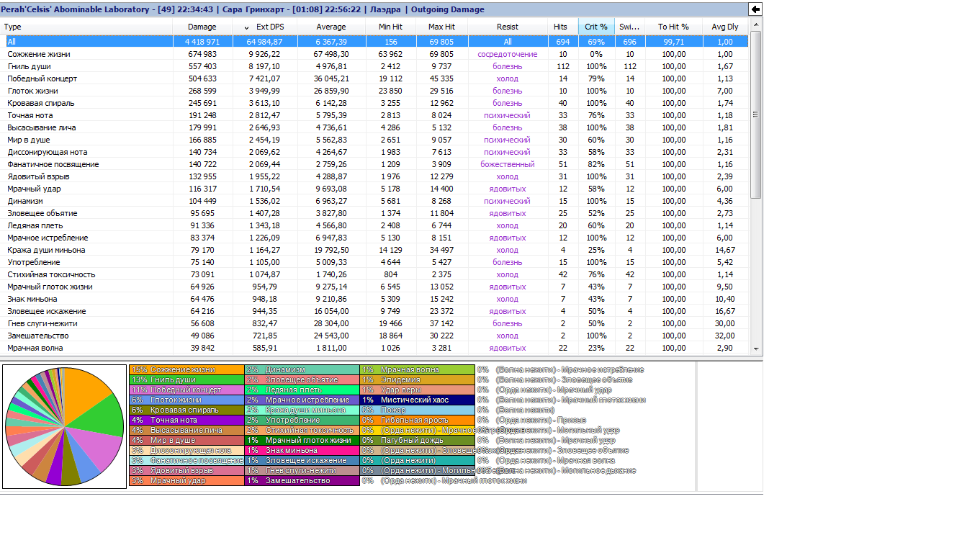Sort by the Type column header

click(87, 27)
